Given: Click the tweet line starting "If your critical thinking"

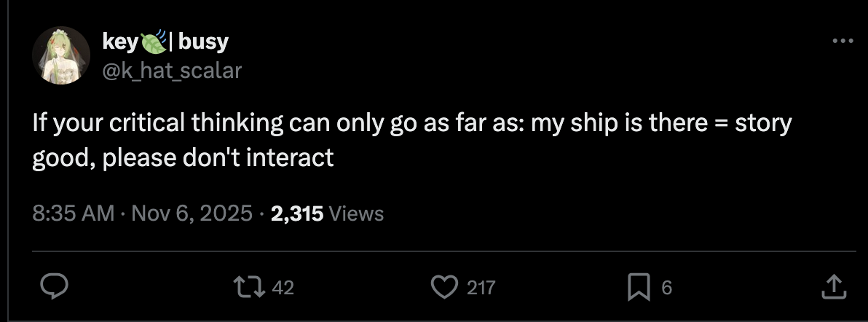Looking at the screenshot, I should coord(412,124).
